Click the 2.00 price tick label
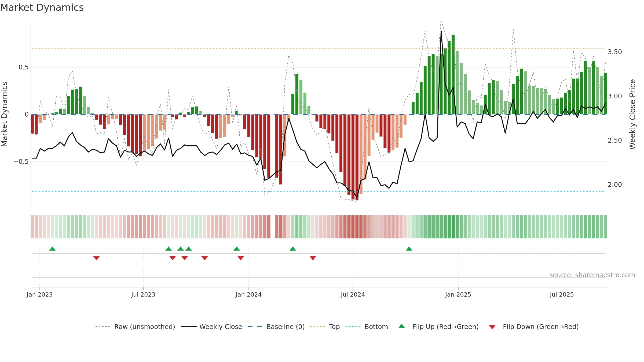 coord(615,184)
